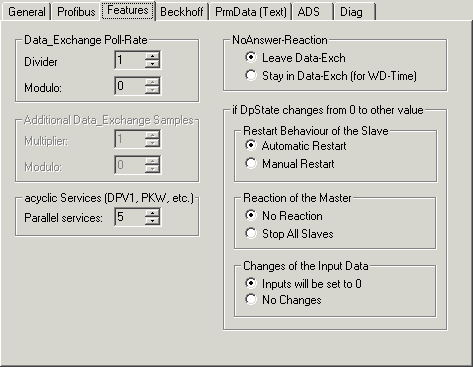
Task: Click the disabled Additional Samples Modulo field
Action: coord(130,165)
